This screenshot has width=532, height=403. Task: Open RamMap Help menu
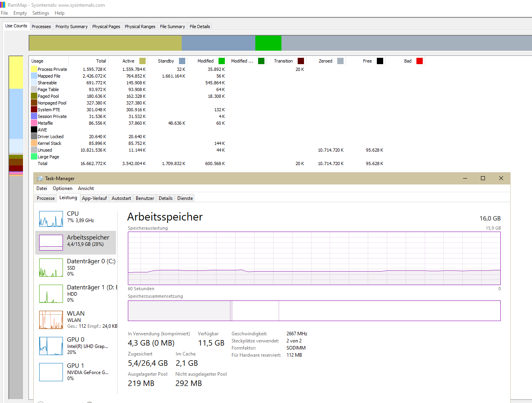pos(59,13)
